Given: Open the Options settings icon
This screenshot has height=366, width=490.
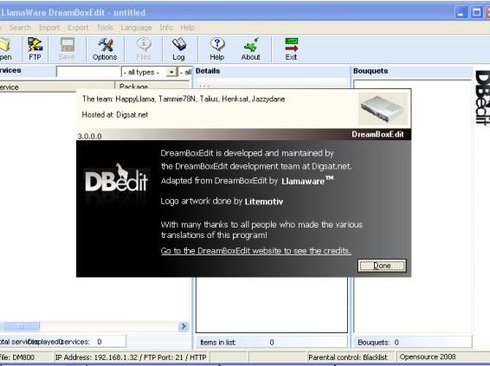Looking at the screenshot, I should point(105,49).
